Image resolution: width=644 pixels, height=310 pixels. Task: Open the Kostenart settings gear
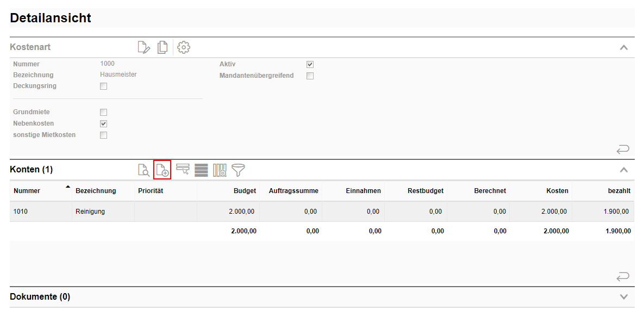[x=184, y=47]
